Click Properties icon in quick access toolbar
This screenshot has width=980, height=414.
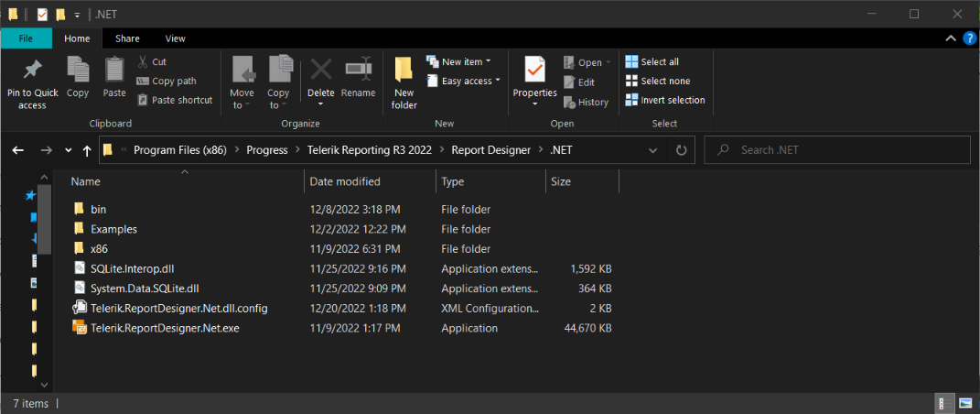point(42,14)
